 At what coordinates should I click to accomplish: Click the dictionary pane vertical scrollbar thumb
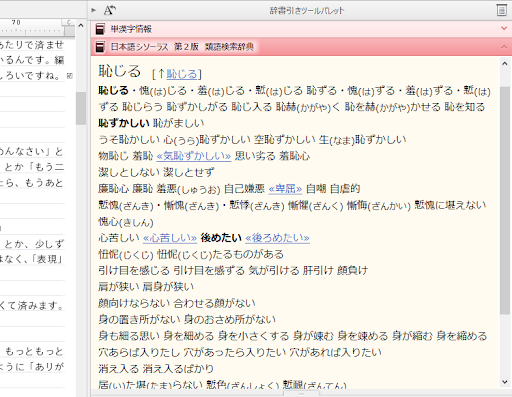(x=505, y=200)
